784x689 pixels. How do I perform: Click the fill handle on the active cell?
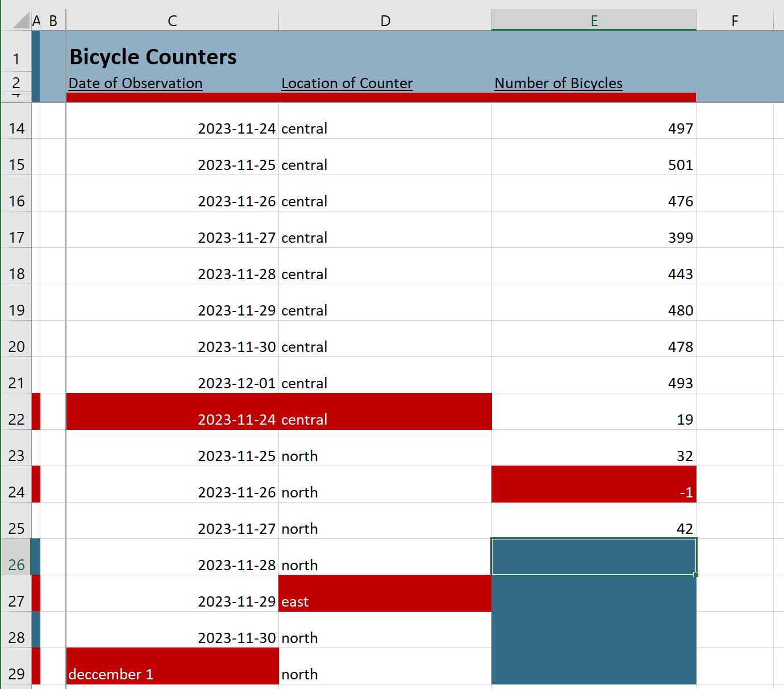[x=695, y=574]
